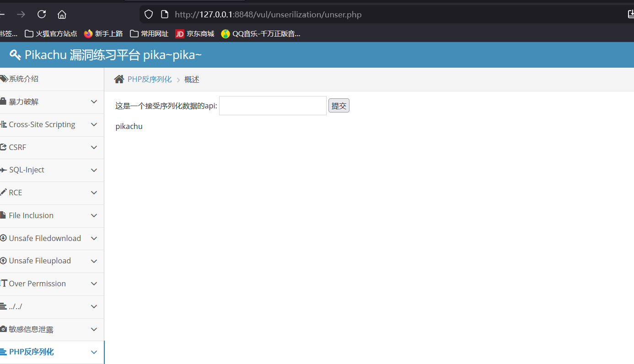The image size is (634, 364).
Task: Expand the 暴力破解 menu chevron
Action: (x=94, y=102)
